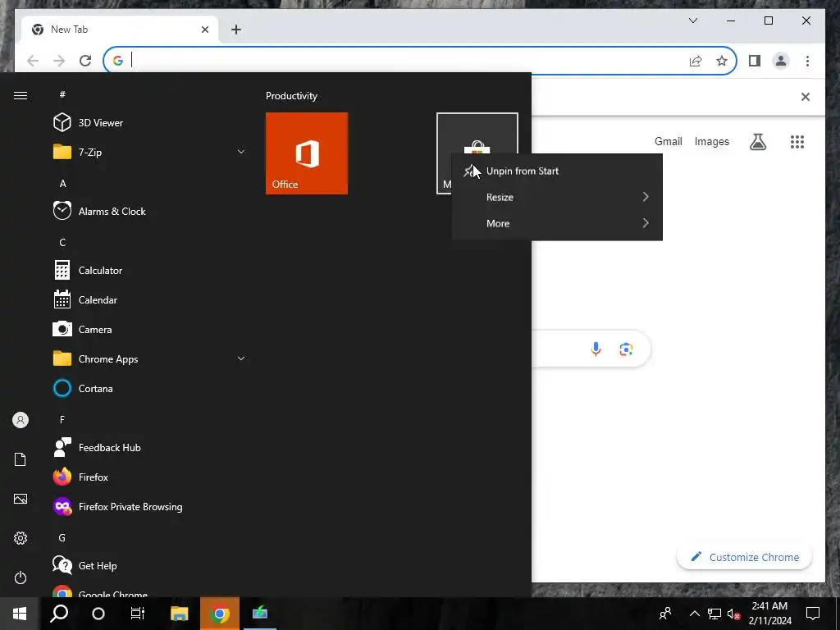Click the muted volume tray icon

coord(734,614)
